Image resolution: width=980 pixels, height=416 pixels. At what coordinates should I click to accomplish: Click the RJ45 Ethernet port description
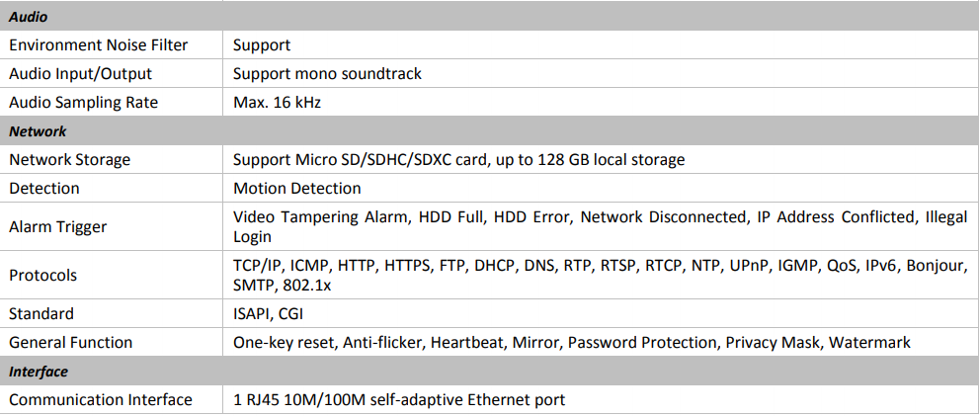pos(399,399)
